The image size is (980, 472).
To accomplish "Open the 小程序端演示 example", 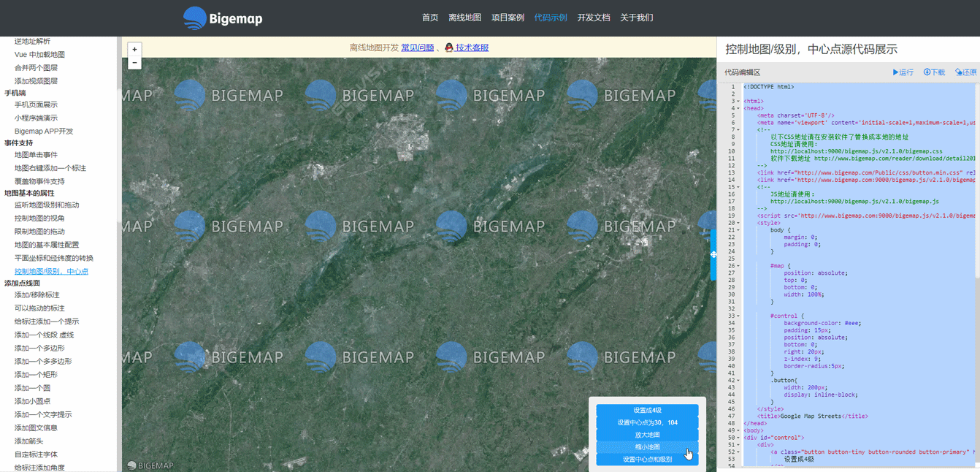I will tap(36, 118).
